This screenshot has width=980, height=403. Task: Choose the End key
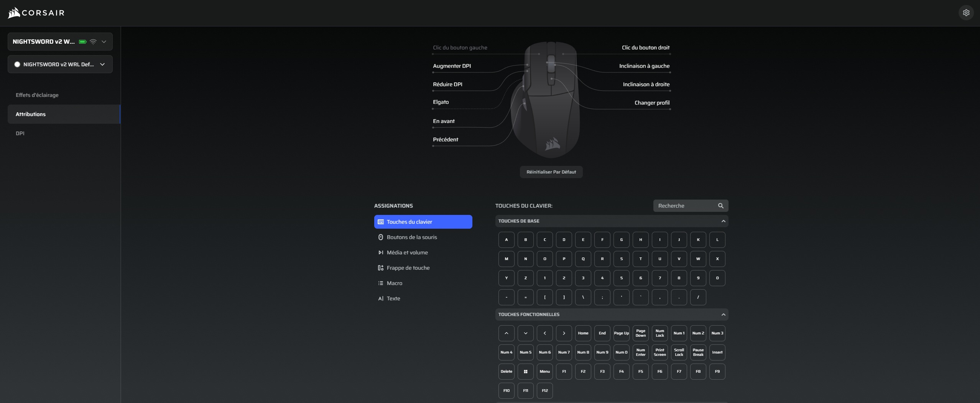602,333
